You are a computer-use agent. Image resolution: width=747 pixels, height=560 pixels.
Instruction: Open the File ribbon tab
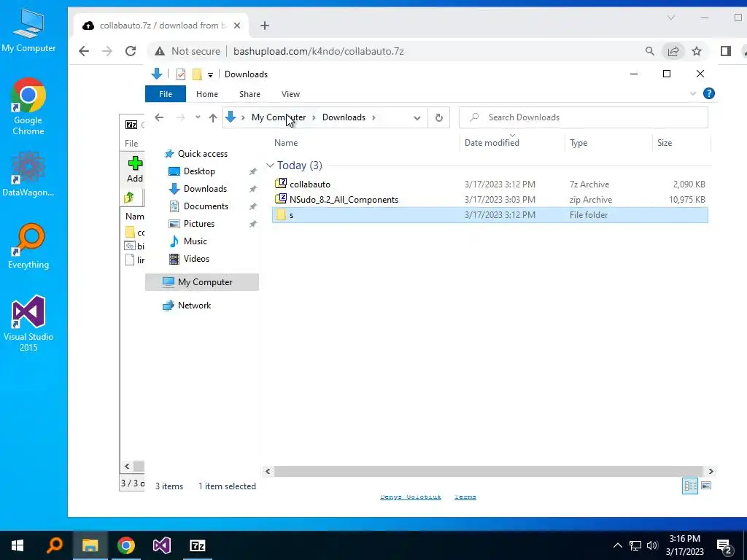166,94
